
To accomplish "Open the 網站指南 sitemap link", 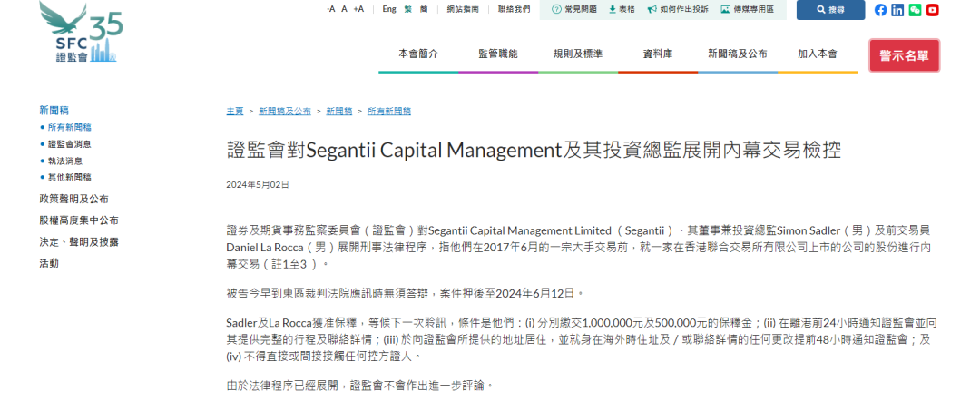I will pos(463,9).
